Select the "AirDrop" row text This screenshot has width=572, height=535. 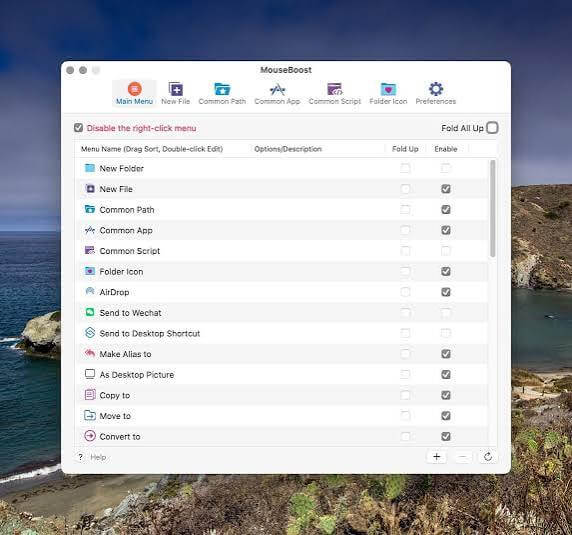click(114, 292)
